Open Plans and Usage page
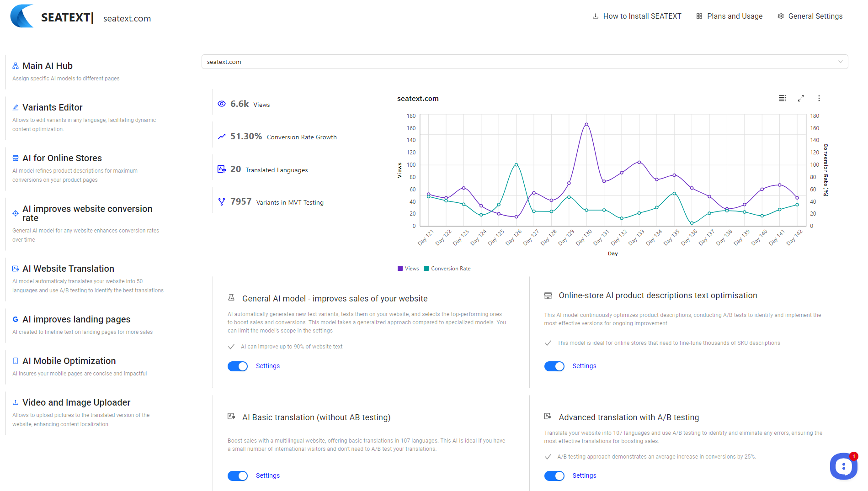This screenshot has width=868, height=491. [735, 16]
